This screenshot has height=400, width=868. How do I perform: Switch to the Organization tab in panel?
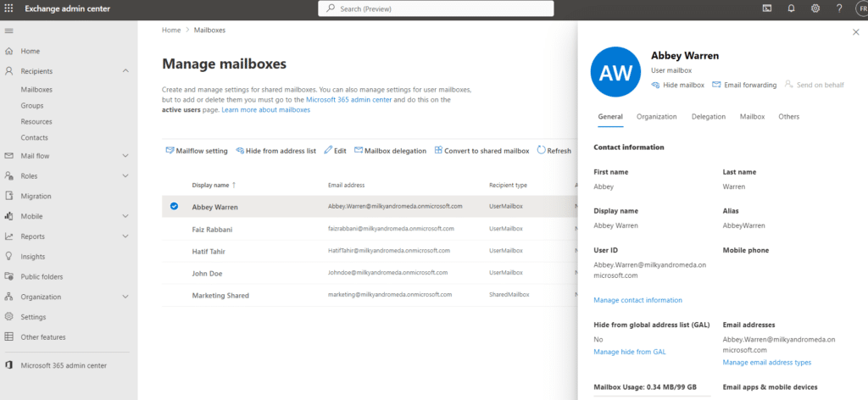click(x=657, y=117)
